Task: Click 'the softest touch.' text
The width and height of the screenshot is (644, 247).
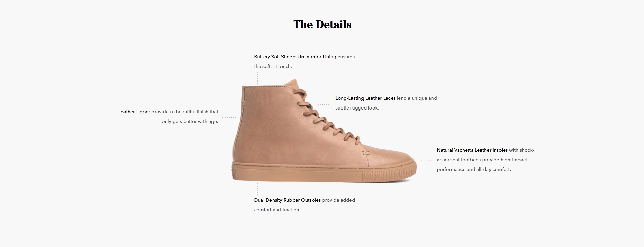Action: tap(273, 66)
